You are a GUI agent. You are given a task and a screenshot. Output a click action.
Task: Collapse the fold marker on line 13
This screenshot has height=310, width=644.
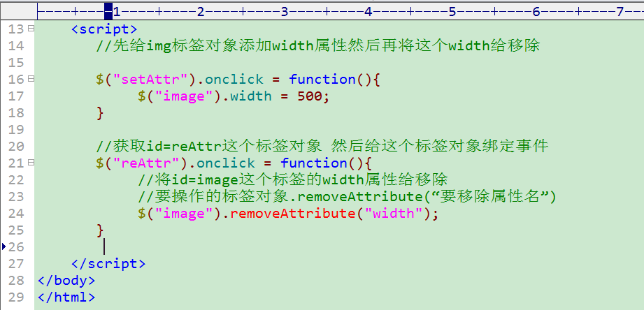31,29
